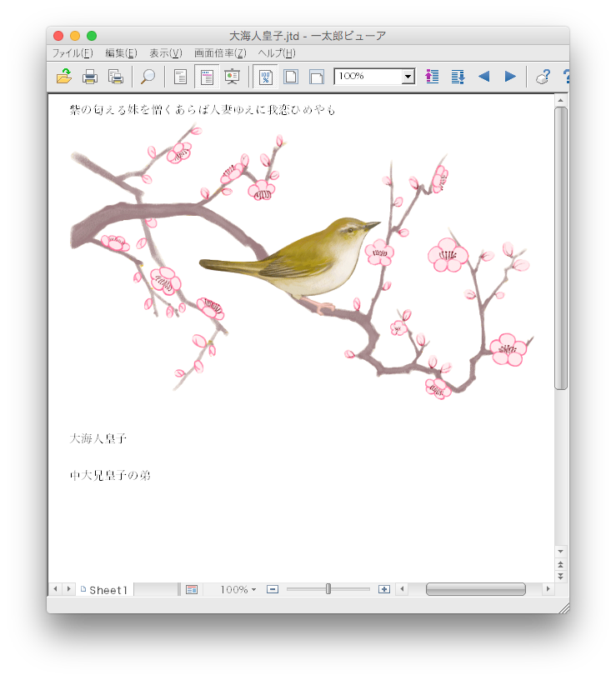The height and width of the screenshot is (680, 616).
Task: Jump to the previous page block icon
Action: [x=432, y=77]
